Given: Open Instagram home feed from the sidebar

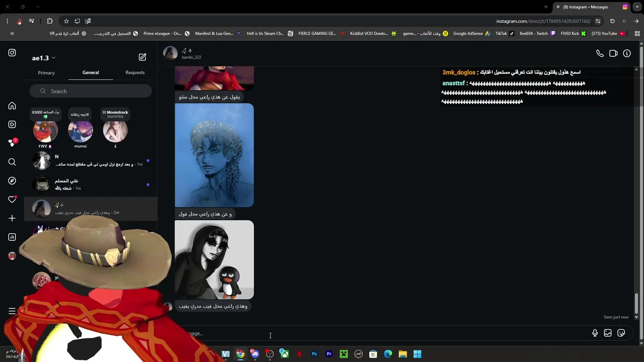Looking at the screenshot, I should click(12, 106).
